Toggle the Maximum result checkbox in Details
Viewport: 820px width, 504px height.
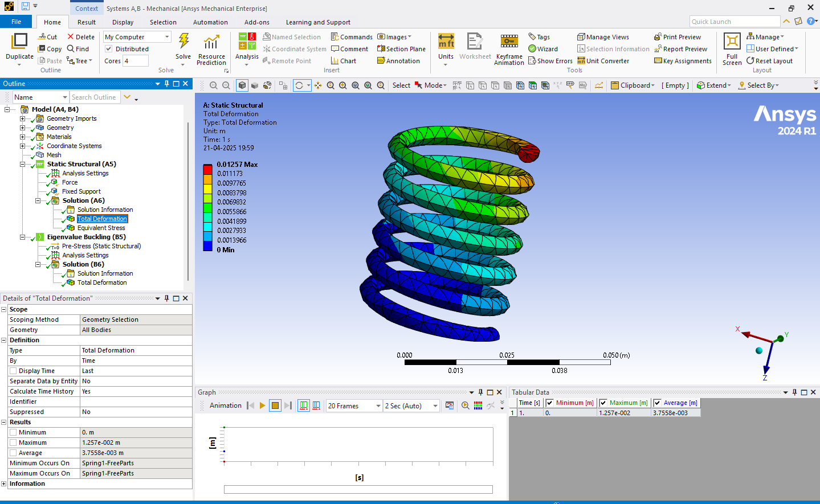(13, 442)
